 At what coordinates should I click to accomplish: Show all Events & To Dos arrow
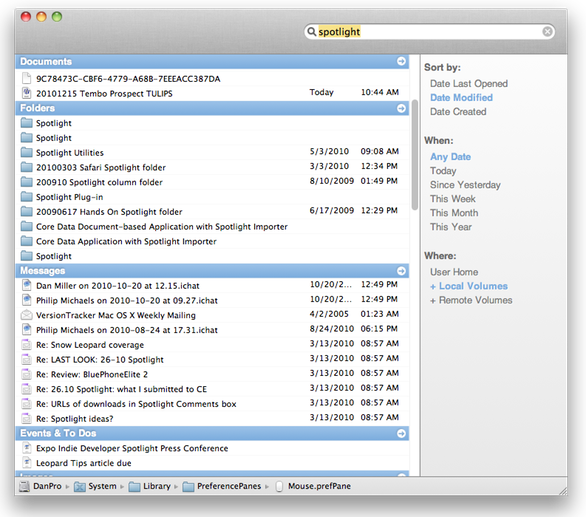401,433
